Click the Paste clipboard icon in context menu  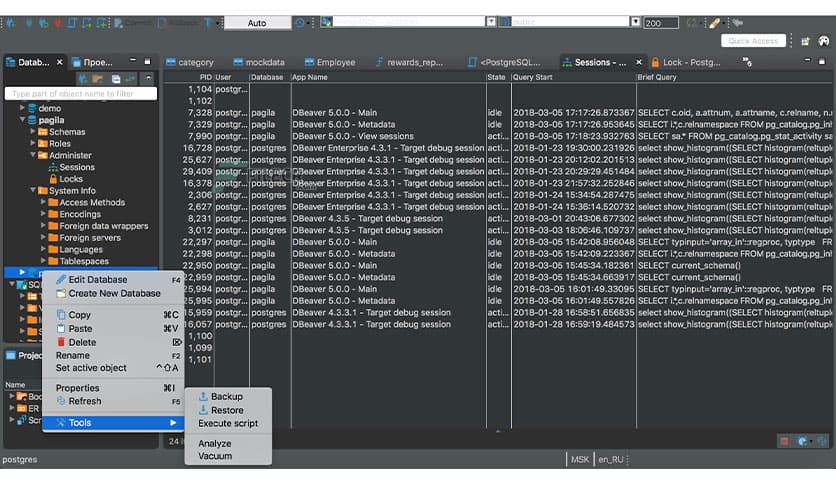pos(61,328)
